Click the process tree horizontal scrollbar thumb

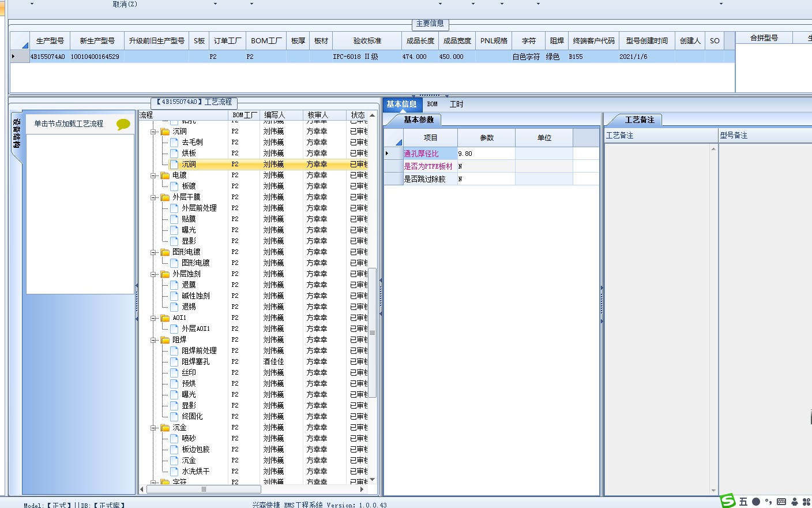[x=204, y=489]
